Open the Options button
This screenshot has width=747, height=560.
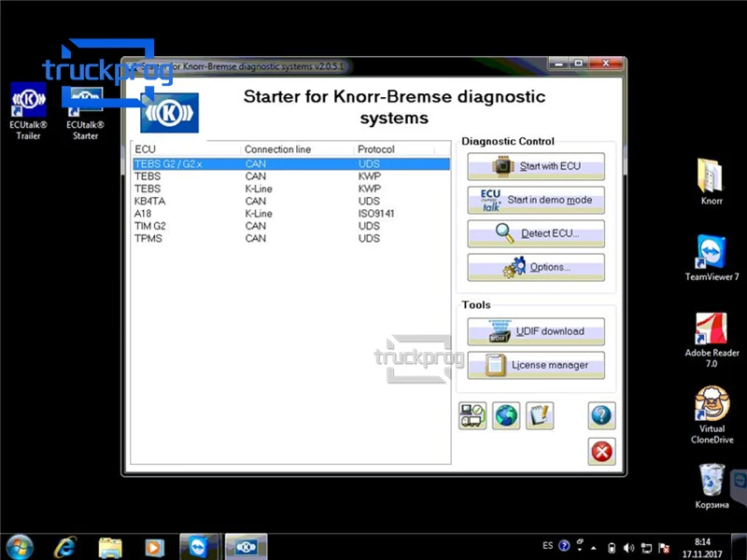tap(536, 267)
